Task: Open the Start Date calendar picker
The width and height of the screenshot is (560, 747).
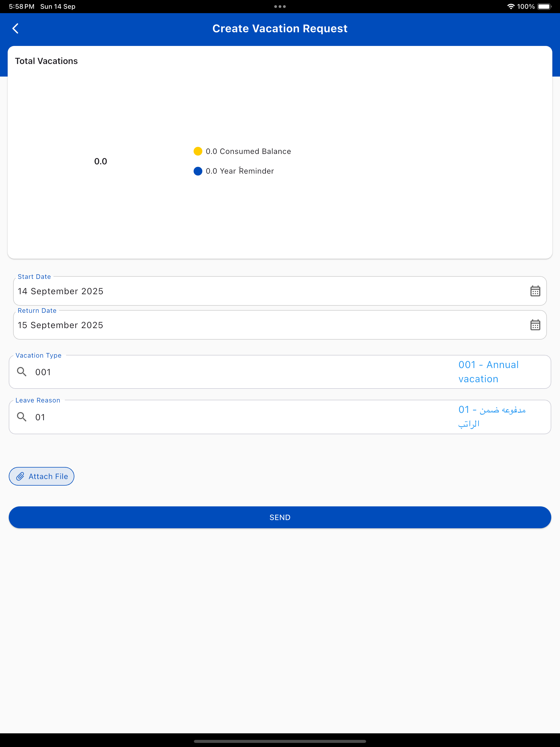Action: [535, 291]
